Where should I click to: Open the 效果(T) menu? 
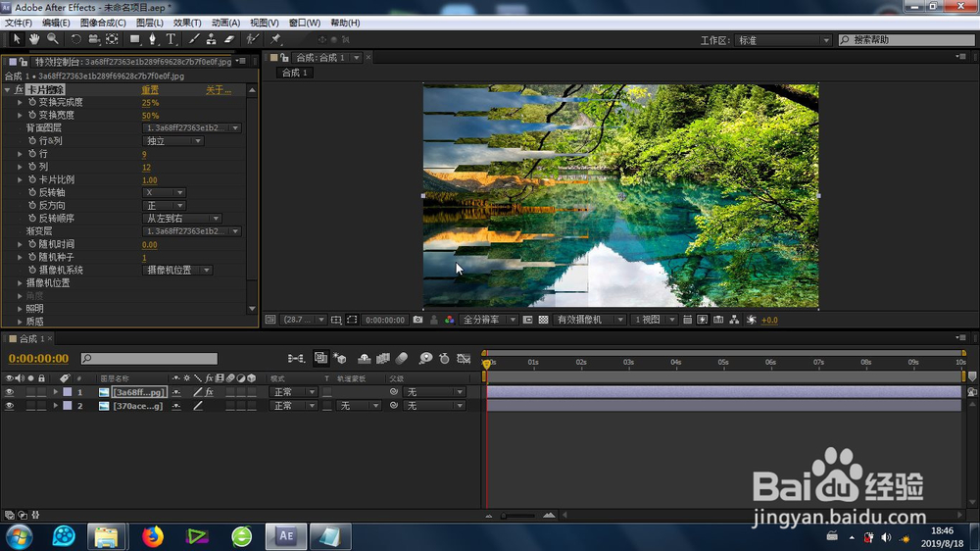tap(187, 23)
